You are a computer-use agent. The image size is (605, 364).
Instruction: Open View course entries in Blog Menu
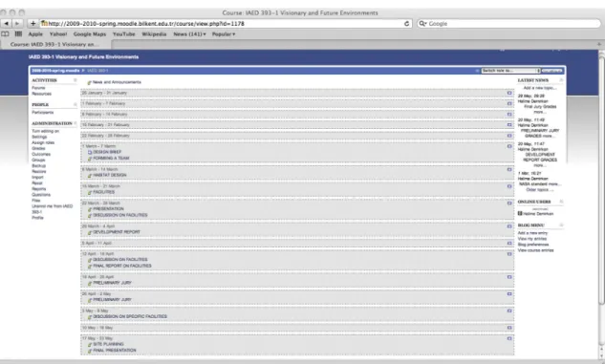535,250
